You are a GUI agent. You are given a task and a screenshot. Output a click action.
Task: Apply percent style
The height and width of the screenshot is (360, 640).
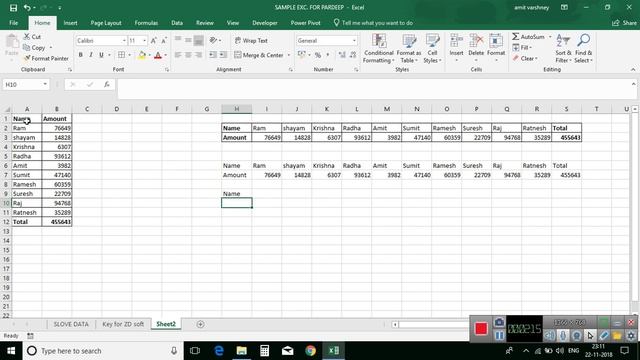point(318,55)
